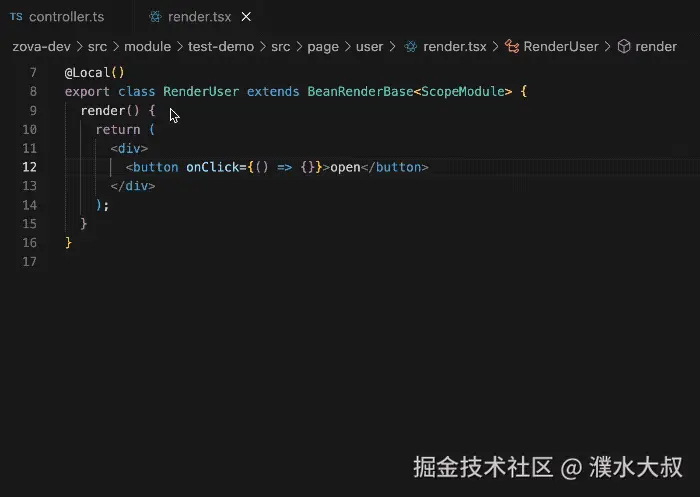This screenshot has width=700, height=497.
Task: Click BeanRenderBase in the code
Action: (x=360, y=92)
